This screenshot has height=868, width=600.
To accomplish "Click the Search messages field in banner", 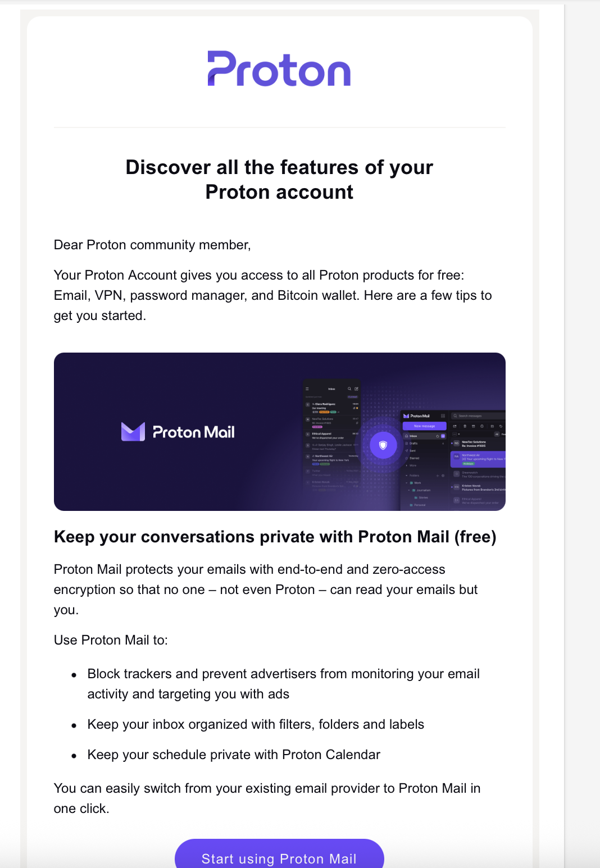I will pos(479,416).
